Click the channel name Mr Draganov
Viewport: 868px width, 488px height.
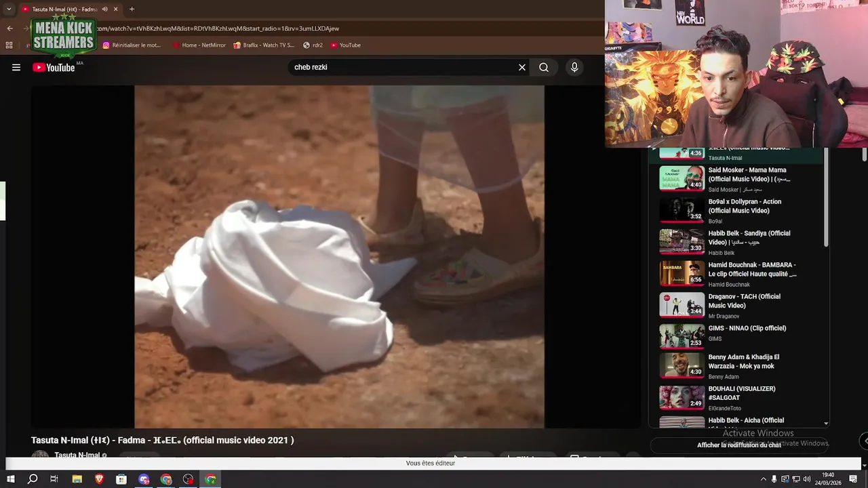tap(724, 317)
